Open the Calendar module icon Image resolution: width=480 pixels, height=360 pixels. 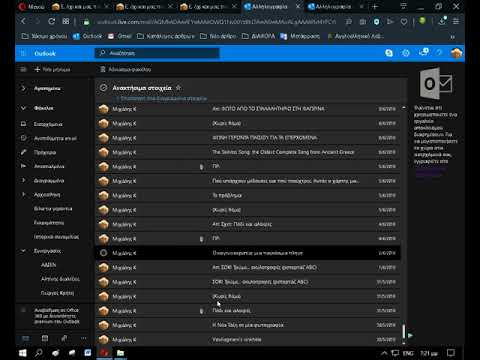click(45, 338)
